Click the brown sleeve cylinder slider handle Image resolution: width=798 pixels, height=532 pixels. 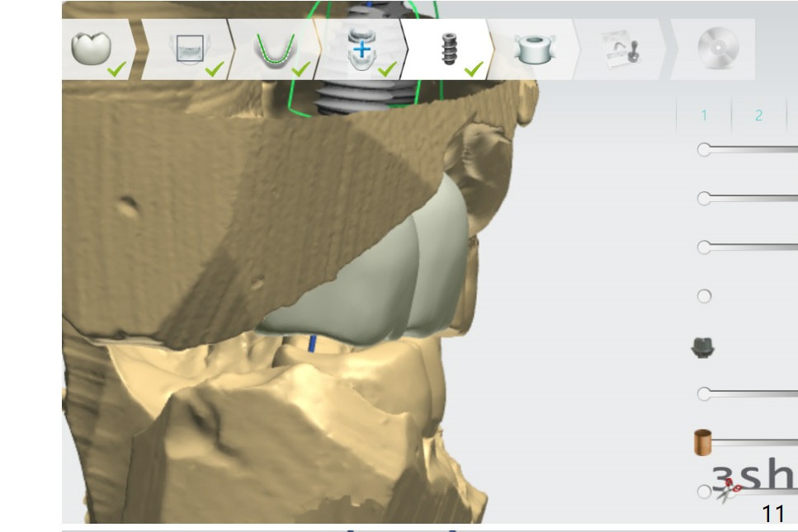point(702,443)
